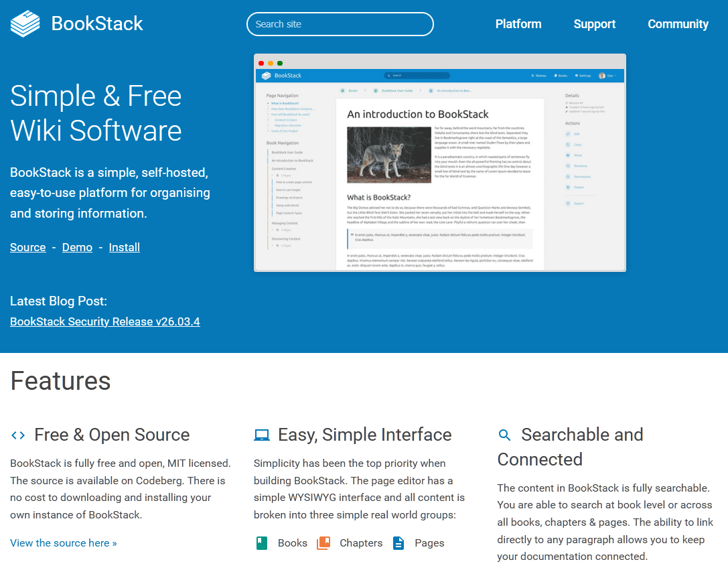The height and width of the screenshot is (576, 728).
Task: Click the BookStack app preview screenshot
Action: click(439, 163)
